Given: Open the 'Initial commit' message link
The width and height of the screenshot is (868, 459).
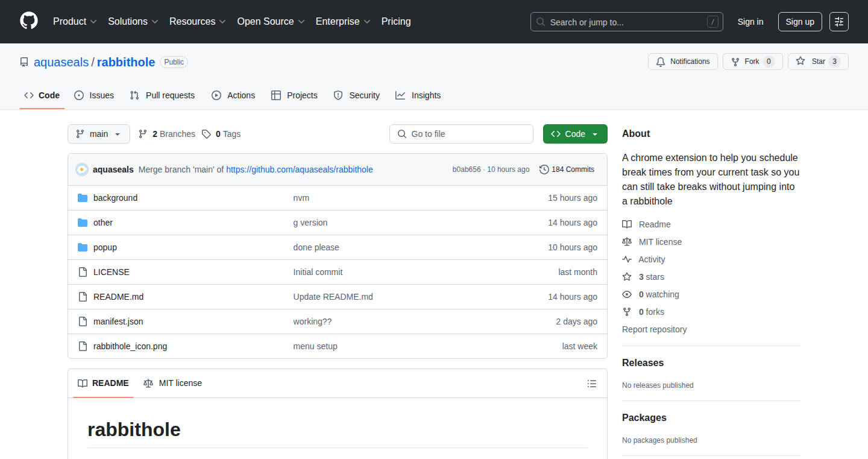Looking at the screenshot, I should pos(318,272).
